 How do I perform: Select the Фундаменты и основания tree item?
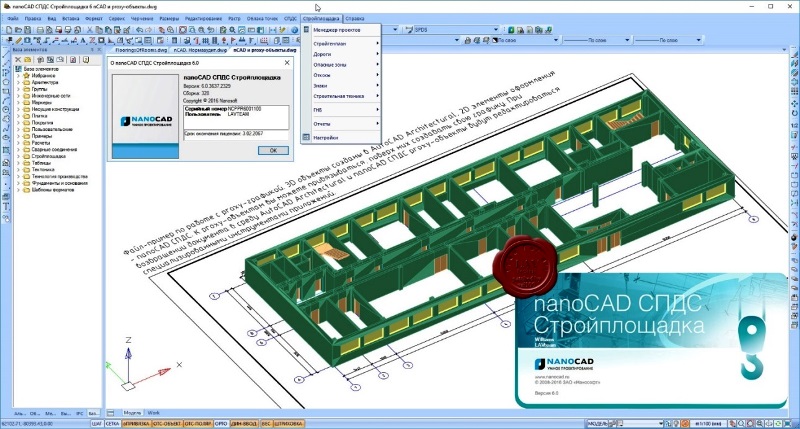point(60,183)
